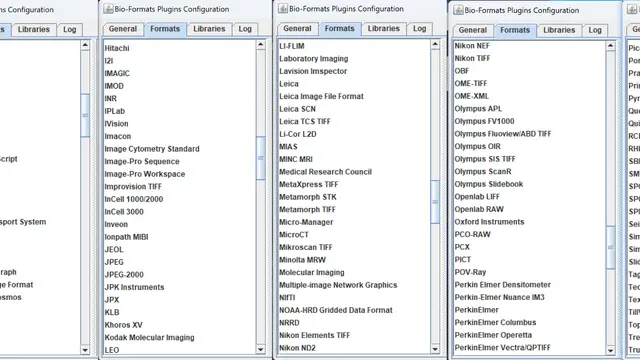Select Micro-Manager format entry

(306, 222)
